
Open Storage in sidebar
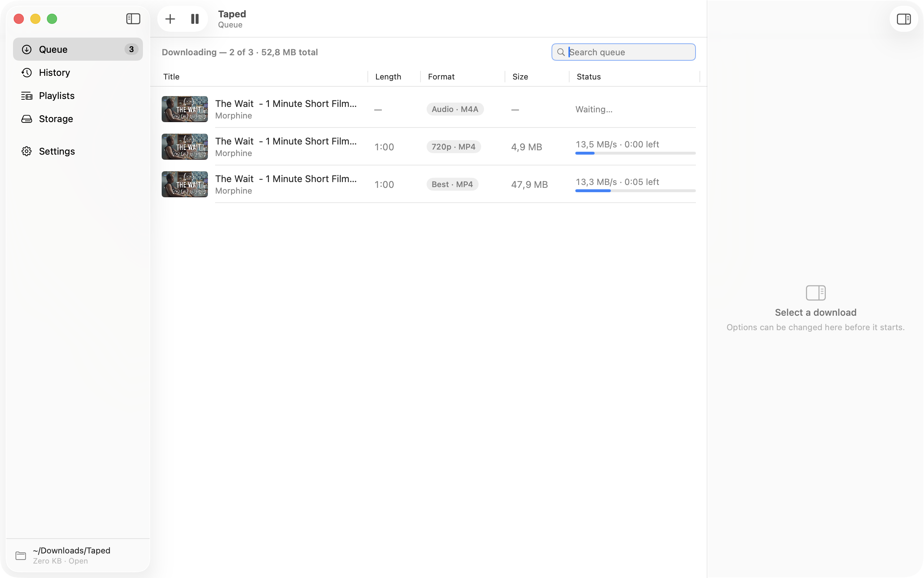point(78,119)
